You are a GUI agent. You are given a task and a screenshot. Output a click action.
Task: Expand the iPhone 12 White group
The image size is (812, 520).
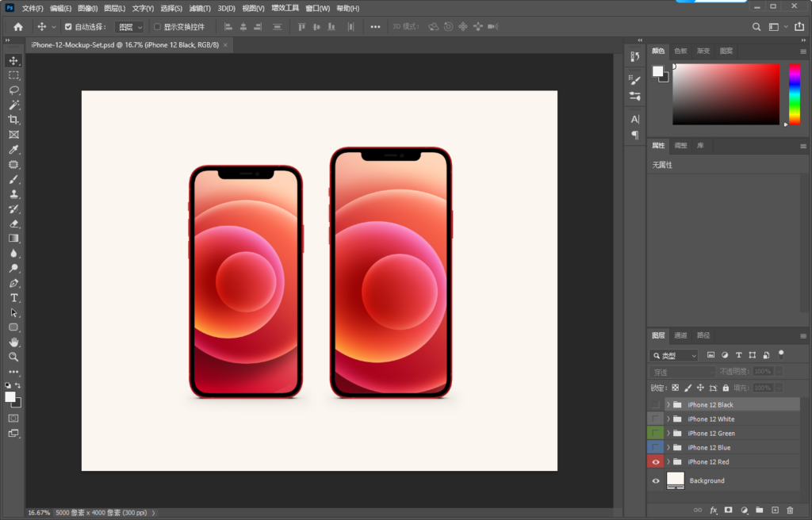(668, 419)
